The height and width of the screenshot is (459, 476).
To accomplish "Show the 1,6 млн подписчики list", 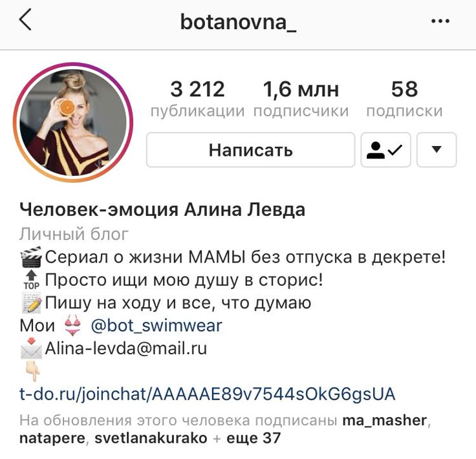I will (301, 99).
